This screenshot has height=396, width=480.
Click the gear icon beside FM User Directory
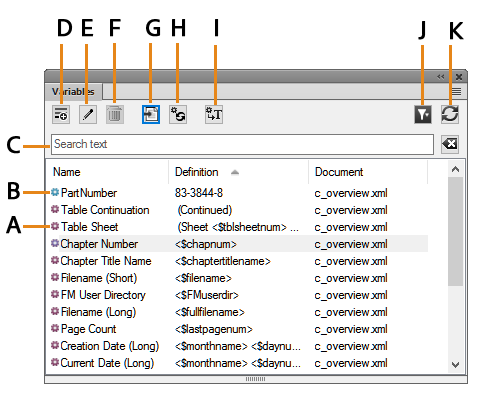click(x=55, y=294)
